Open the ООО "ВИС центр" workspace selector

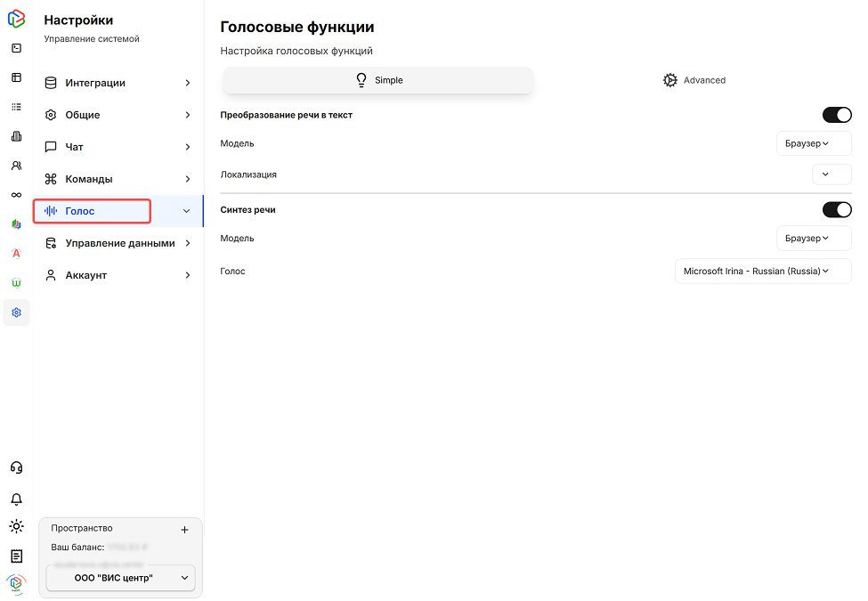[120, 578]
